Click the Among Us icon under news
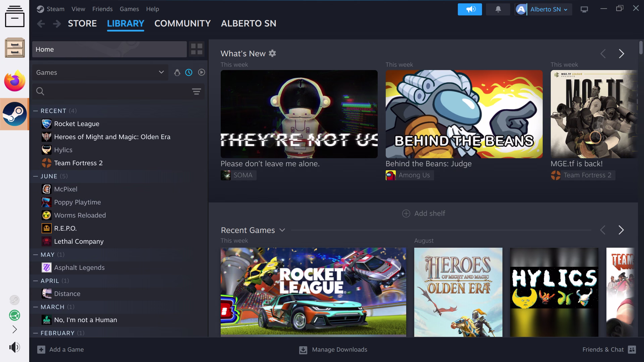644x362 pixels. 390,175
